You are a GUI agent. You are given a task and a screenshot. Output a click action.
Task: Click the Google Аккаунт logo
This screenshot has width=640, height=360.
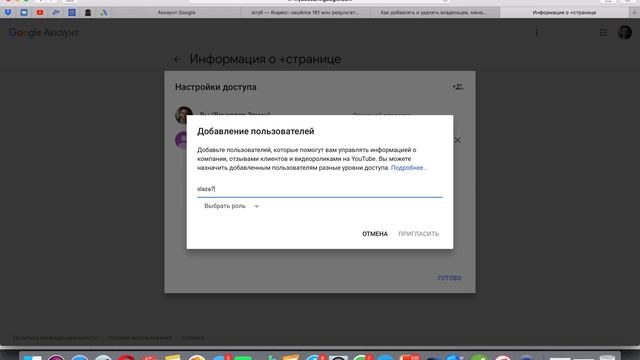[x=44, y=33]
